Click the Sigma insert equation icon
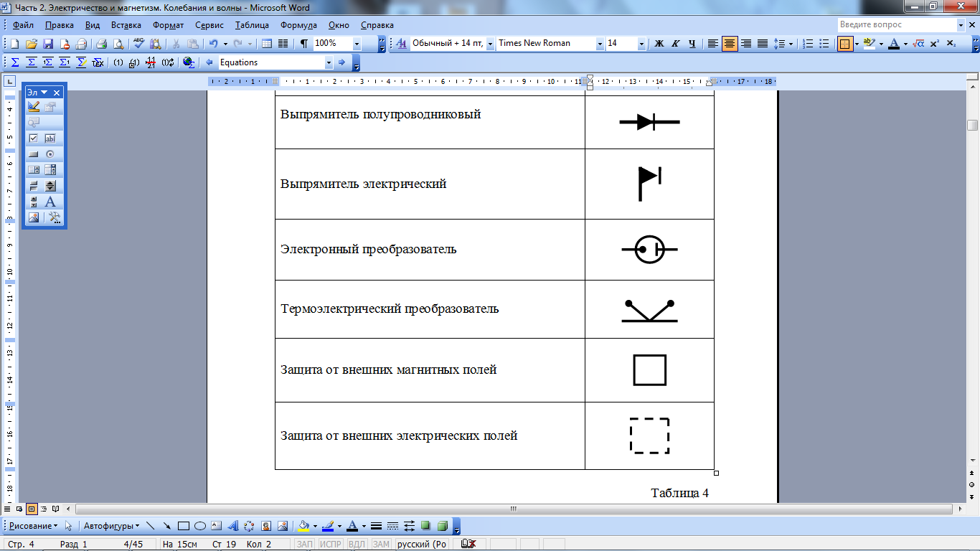Image resolution: width=980 pixels, height=551 pixels. point(15,62)
